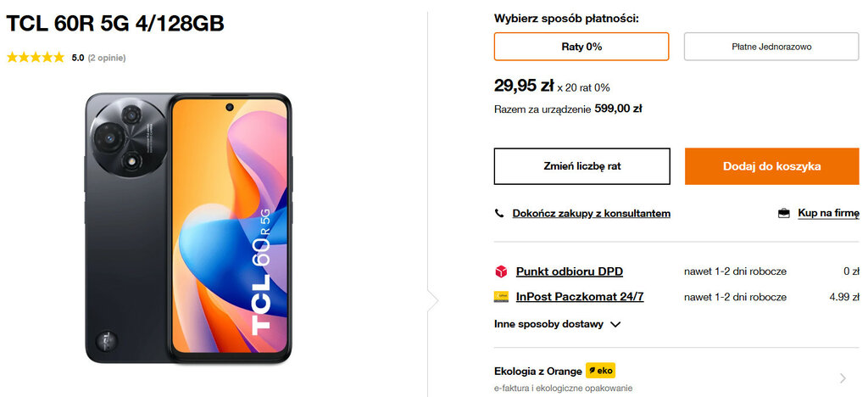Open Dokończ zakupy z konsultantem link

click(591, 213)
